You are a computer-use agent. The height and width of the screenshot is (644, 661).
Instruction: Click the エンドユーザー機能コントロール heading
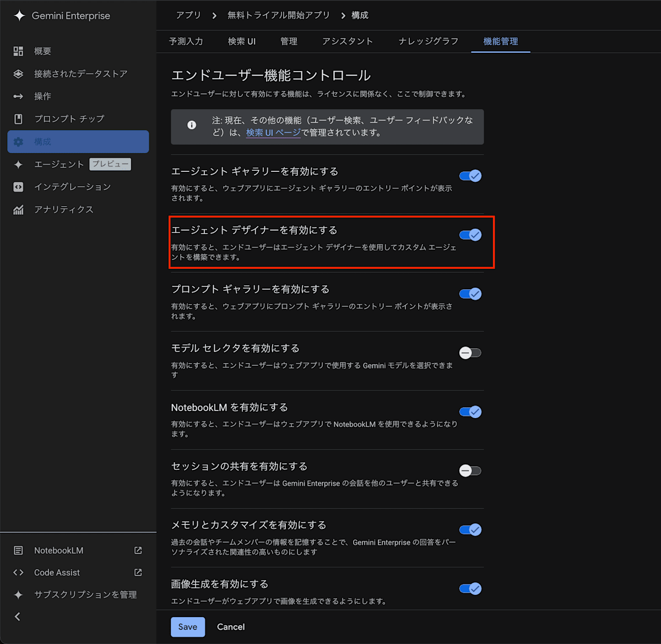[271, 75]
